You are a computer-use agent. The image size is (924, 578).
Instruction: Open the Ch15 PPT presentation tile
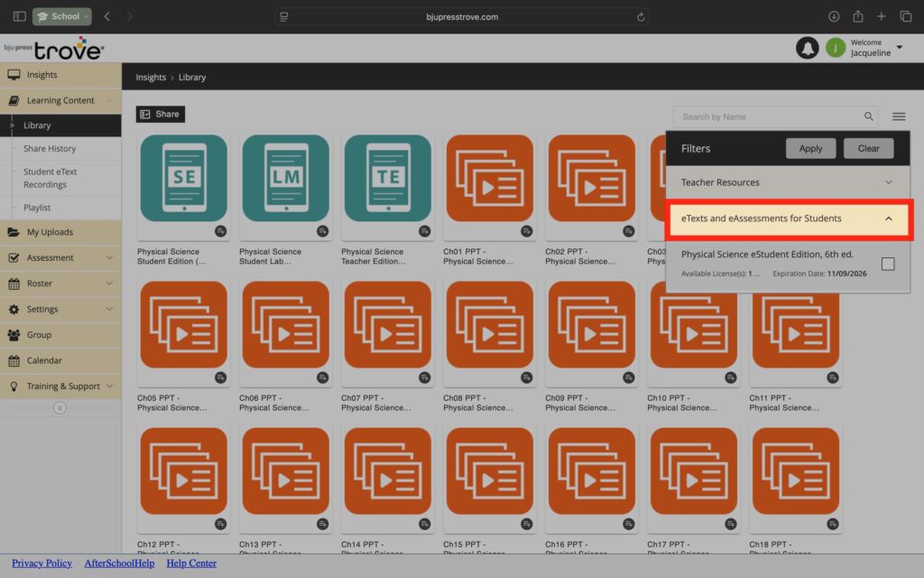(490, 471)
